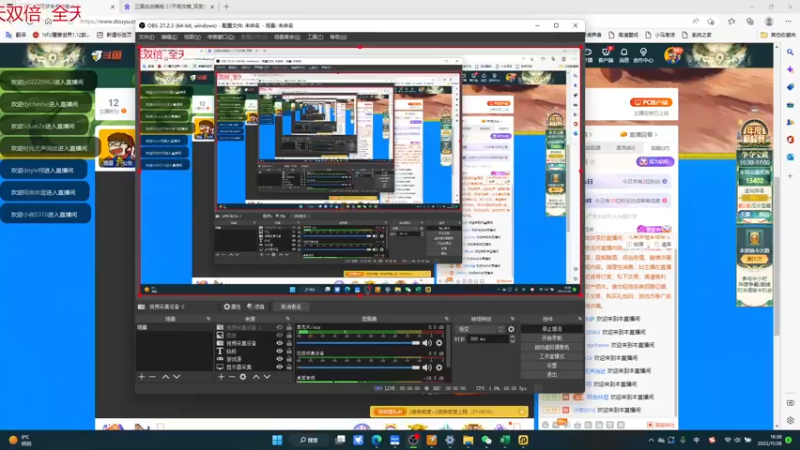Open the 工具(T) menu in OBS

pos(315,37)
